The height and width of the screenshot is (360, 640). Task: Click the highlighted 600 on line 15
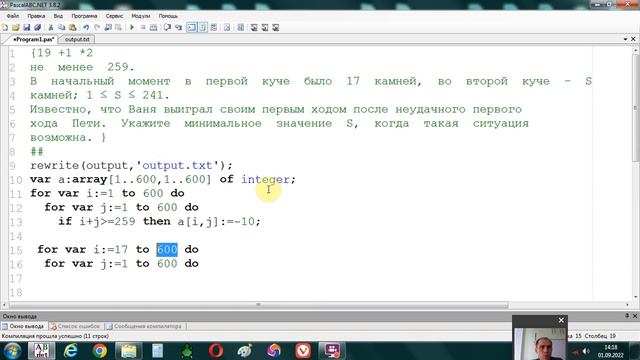167,249
